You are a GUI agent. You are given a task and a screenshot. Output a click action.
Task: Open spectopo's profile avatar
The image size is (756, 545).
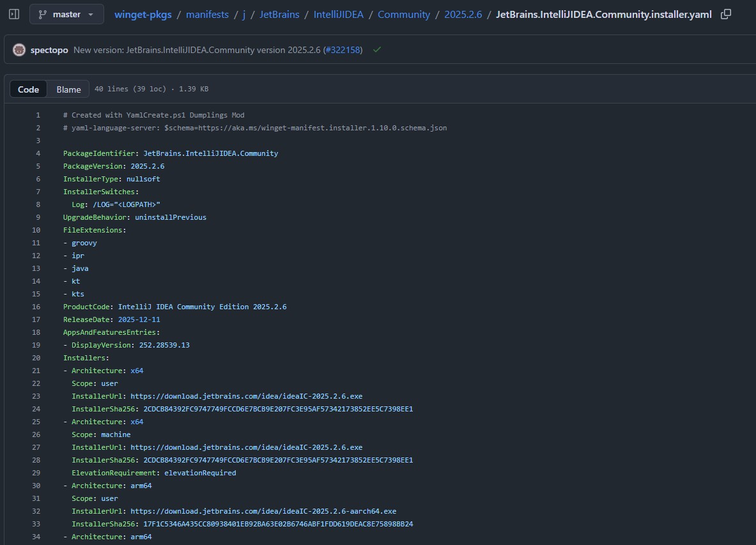[x=19, y=49]
